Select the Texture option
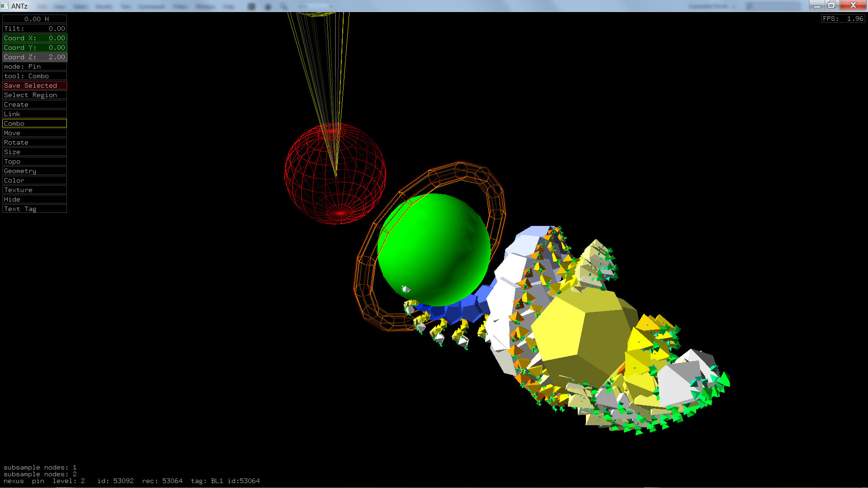The width and height of the screenshot is (868, 488). click(34, 190)
